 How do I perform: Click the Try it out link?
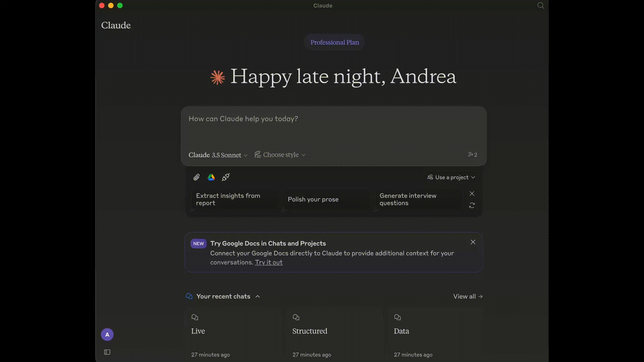coord(269,262)
